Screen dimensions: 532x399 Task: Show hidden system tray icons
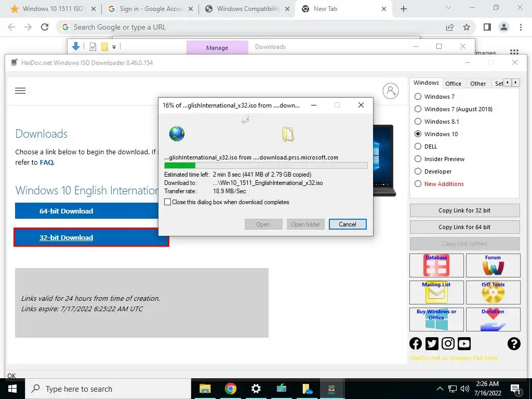click(440, 389)
